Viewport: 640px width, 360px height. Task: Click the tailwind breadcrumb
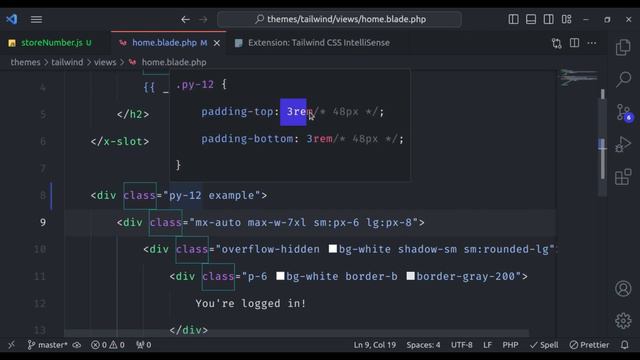(x=67, y=62)
